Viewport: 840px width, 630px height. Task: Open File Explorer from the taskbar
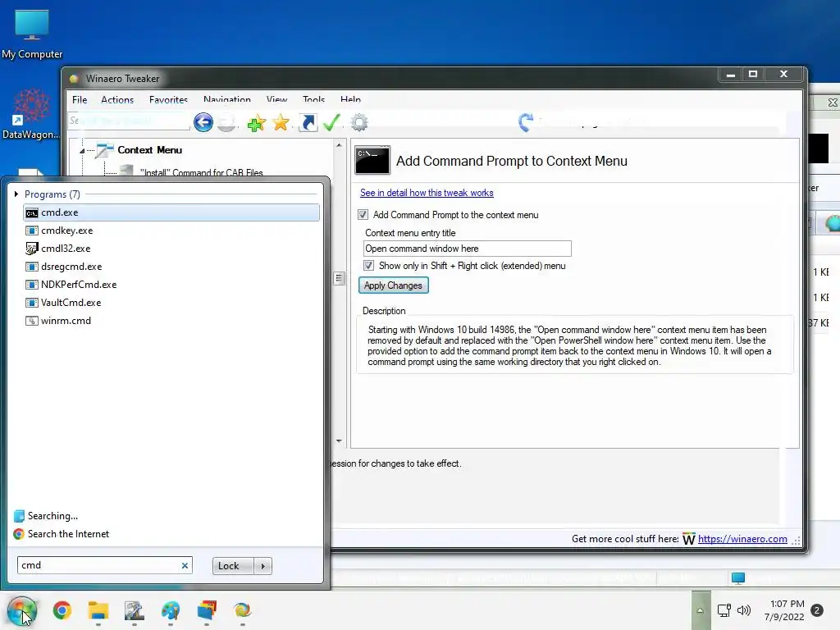98,610
